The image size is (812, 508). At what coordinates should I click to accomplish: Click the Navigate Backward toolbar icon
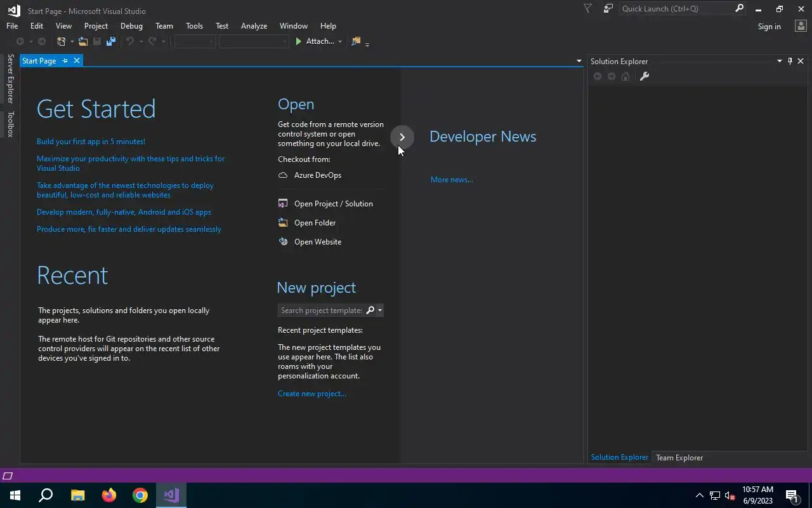20,41
